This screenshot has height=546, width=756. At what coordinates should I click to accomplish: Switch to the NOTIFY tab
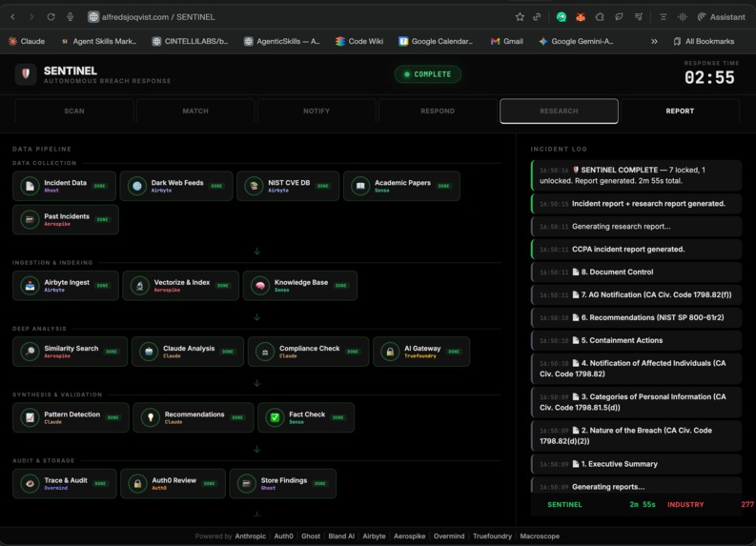tap(317, 111)
